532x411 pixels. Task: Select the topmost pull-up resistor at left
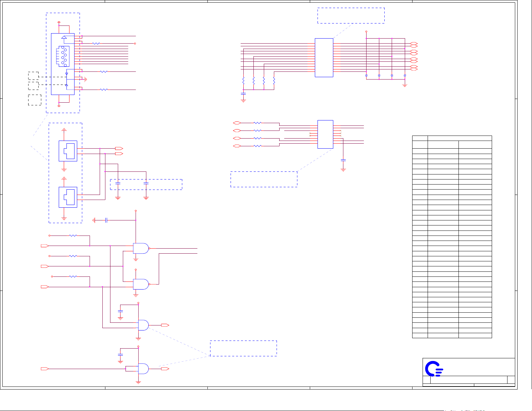click(73, 236)
